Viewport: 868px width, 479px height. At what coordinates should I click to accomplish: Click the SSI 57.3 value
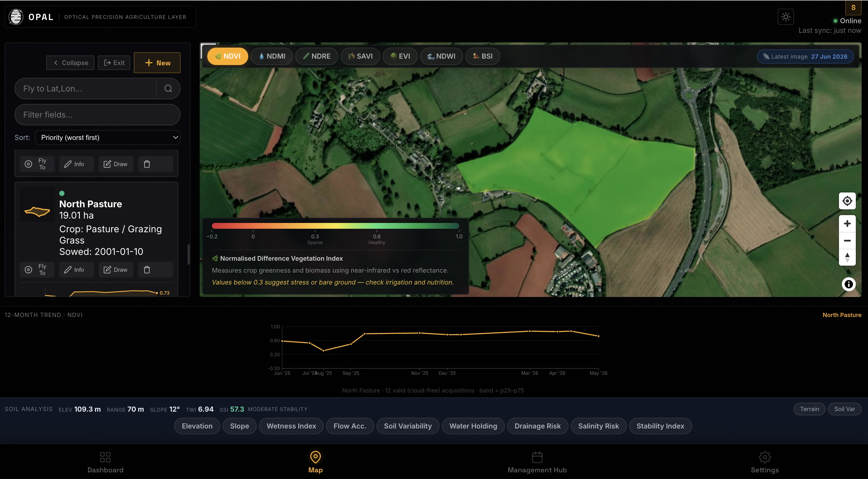coord(237,409)
